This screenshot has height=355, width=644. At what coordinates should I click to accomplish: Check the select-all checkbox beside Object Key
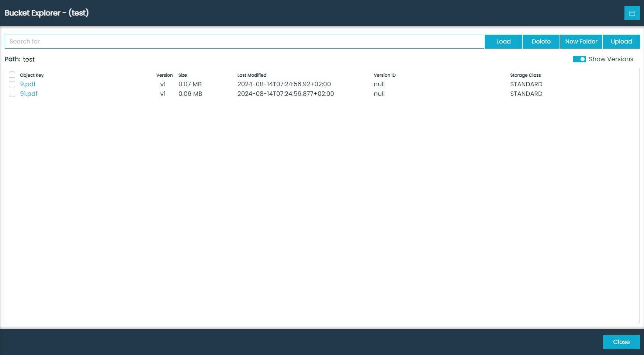[x=12, y=75]
